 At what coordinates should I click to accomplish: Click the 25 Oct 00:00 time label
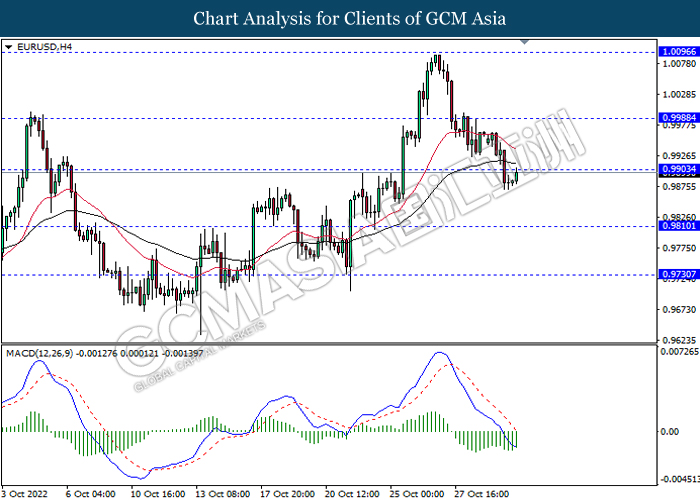(x=417, y=494)
